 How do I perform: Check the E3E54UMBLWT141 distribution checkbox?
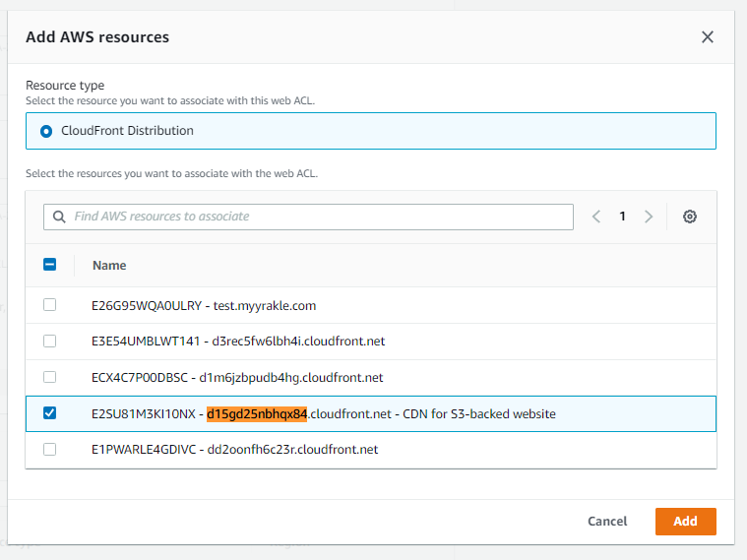pos(50,342)
